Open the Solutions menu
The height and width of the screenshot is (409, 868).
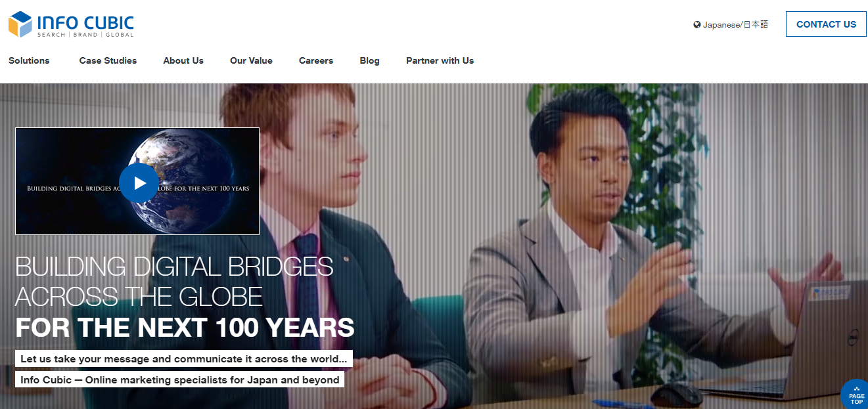(29, 60)
